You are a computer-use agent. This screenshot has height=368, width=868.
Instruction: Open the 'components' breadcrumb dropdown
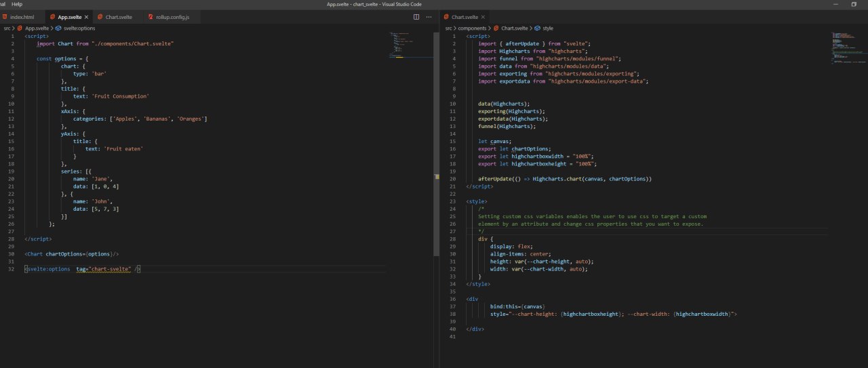pos(473,28)
